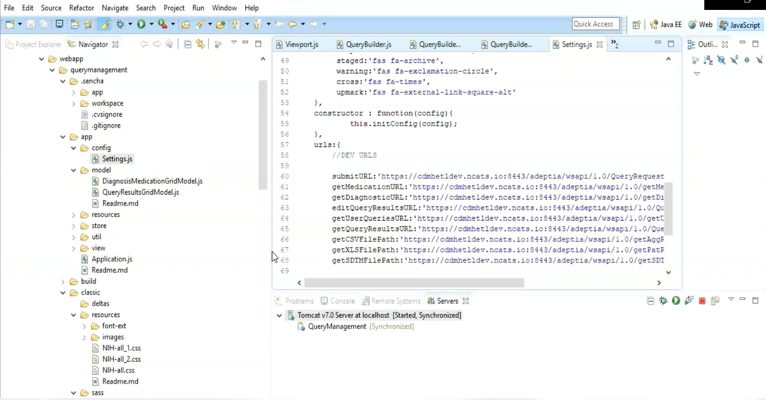Open the Run button dropdown arrow
Image resolution: width=766 pixels, height=400 pixels.
coord(151,24)
